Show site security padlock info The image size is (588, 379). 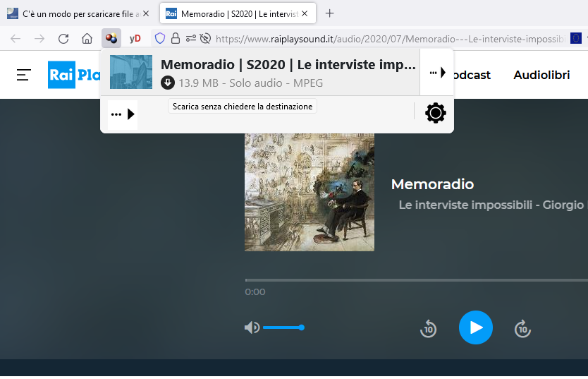point(176,38)
